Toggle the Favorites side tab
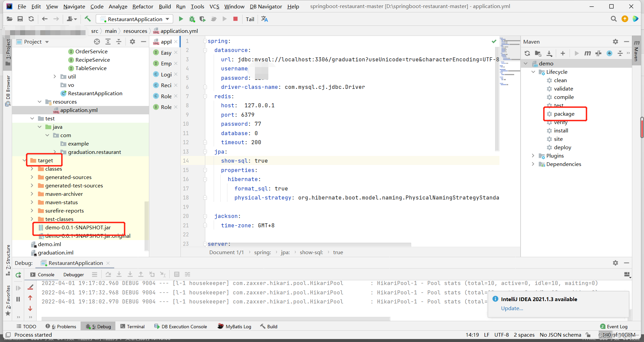The image size is (644, 342). (x=8, y=300)
